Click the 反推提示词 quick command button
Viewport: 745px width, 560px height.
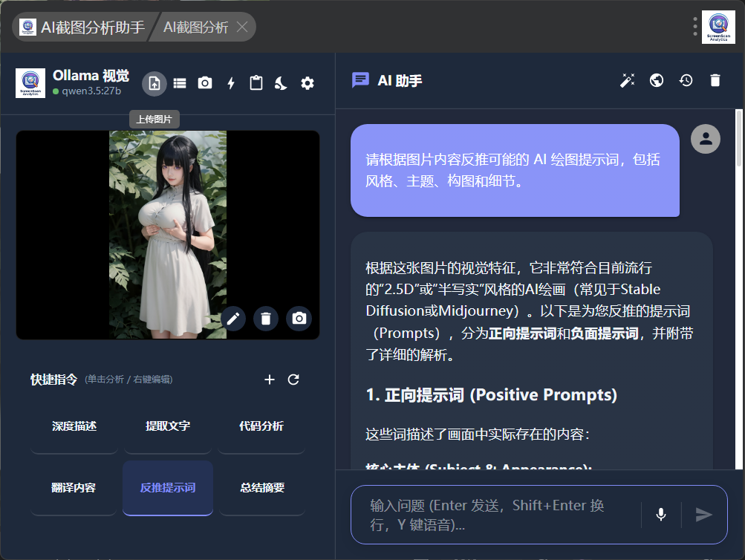pos(168,488)
